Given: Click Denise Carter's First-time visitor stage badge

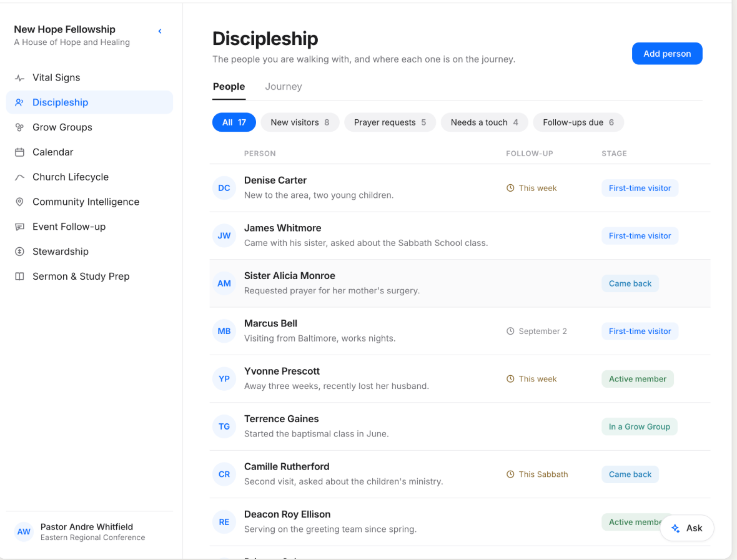Looking at the screenshot, I should click(x=640, y=188).
